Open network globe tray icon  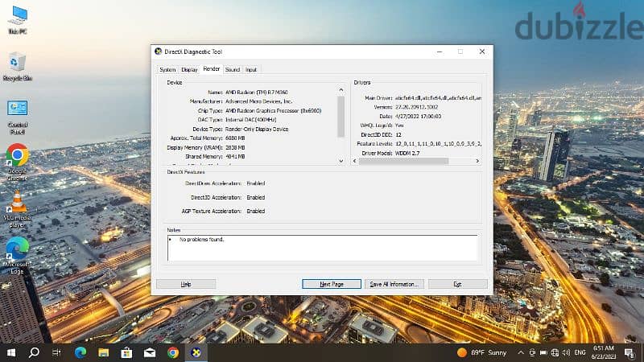(555, 352)
